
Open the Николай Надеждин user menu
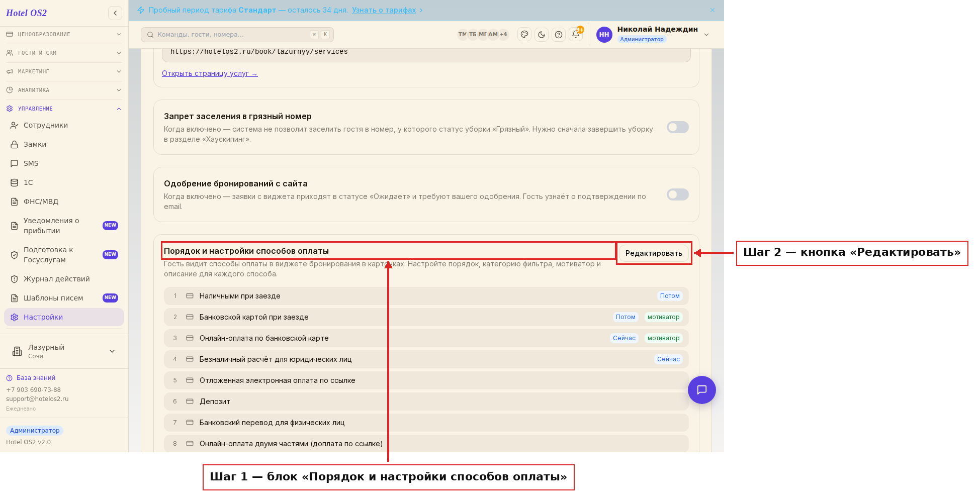[x=654, y=35]
